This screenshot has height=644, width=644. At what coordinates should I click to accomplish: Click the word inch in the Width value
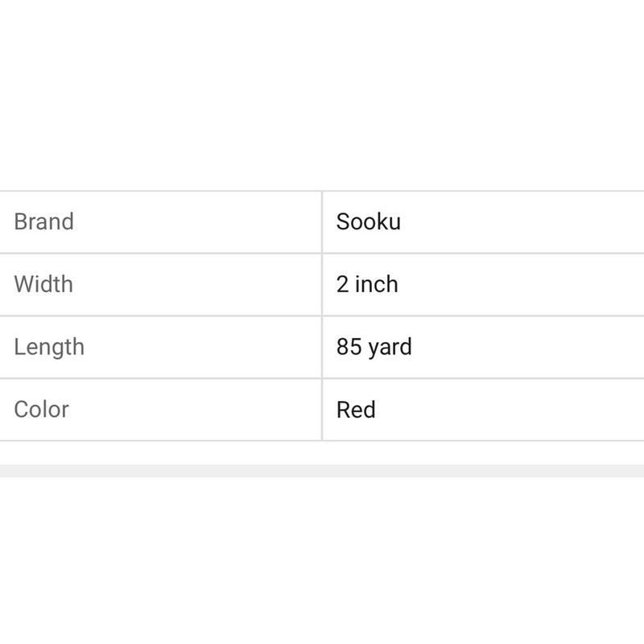pos(377,284)
